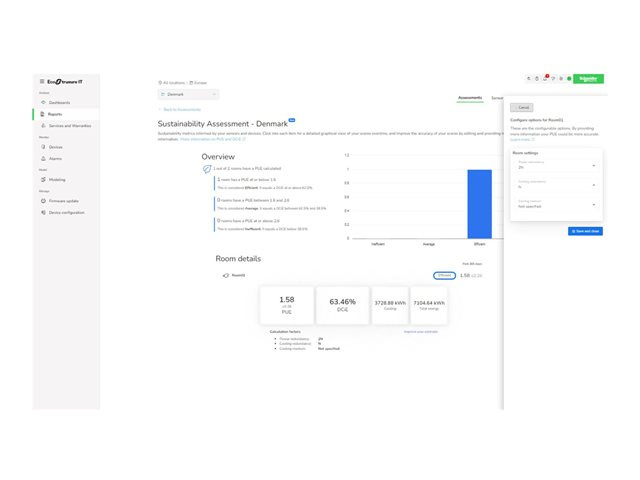Click the Cancel button
The width and height of the screenshot is (640, 480).
[523, 107]
